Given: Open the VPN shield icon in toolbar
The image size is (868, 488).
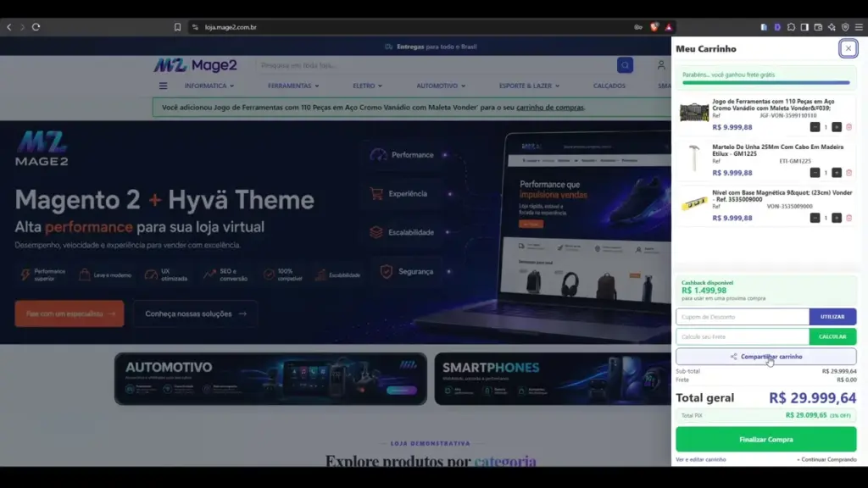Looking at the screenshot, I should (845, 27).
